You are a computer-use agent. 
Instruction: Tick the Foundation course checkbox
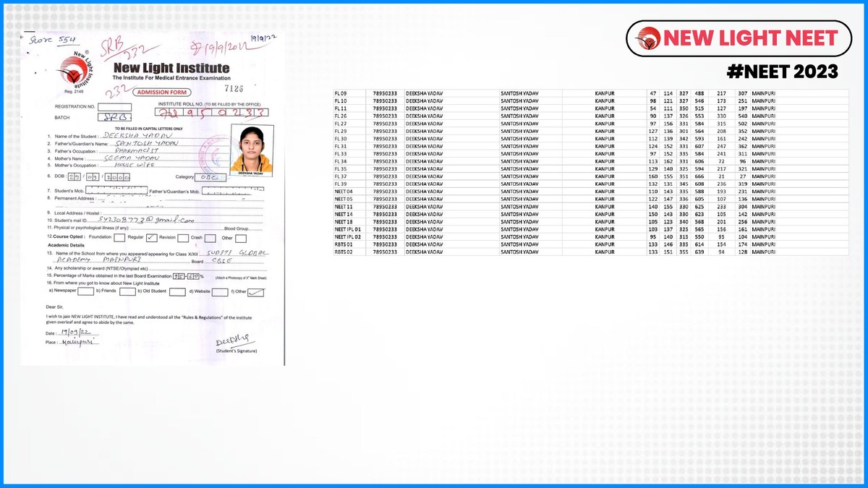pos(119,236)
